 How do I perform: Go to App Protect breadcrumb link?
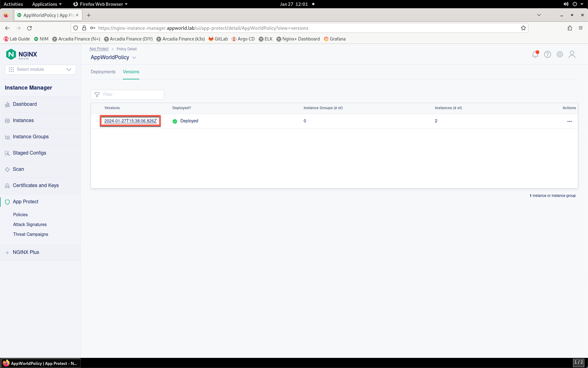coord(99,49)
